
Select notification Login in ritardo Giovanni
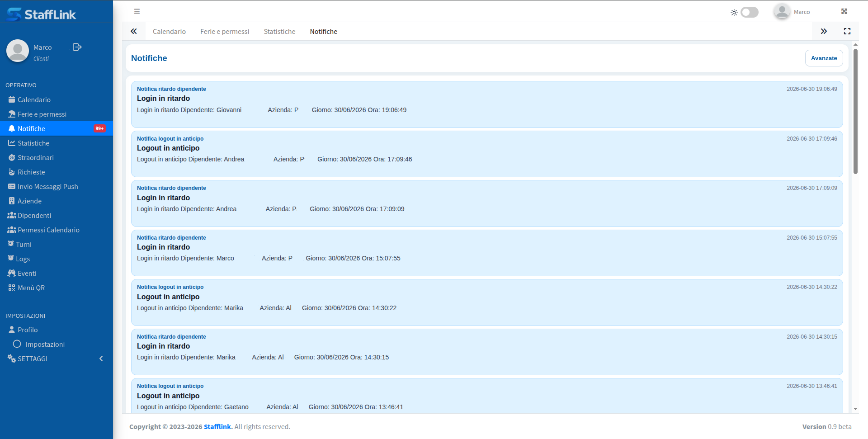[x=487, y=104]
